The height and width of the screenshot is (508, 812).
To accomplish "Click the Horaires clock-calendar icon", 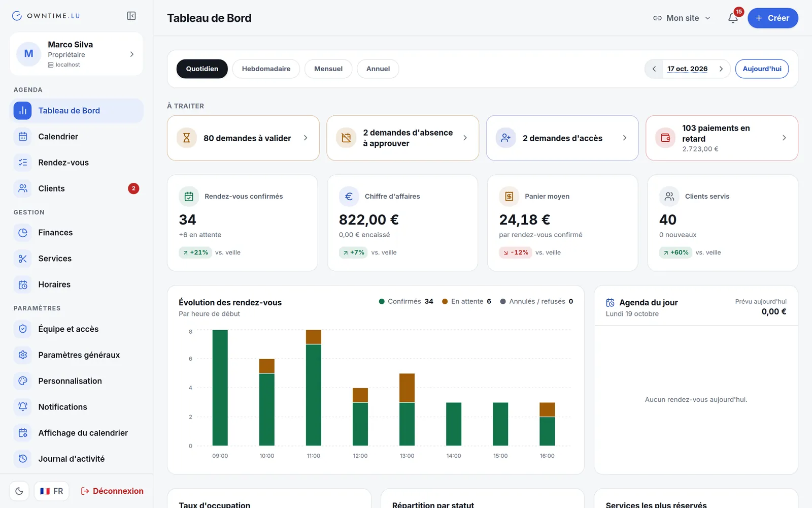I will tap(23, 284).
